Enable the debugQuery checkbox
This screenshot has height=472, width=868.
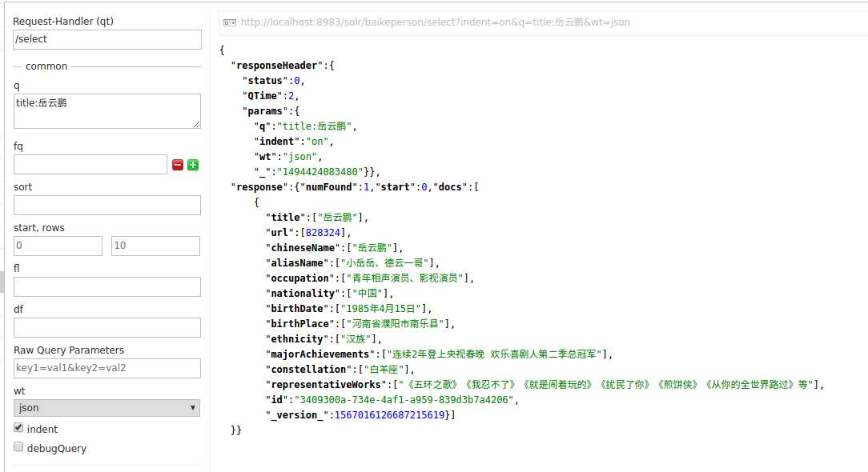(18, 447)
